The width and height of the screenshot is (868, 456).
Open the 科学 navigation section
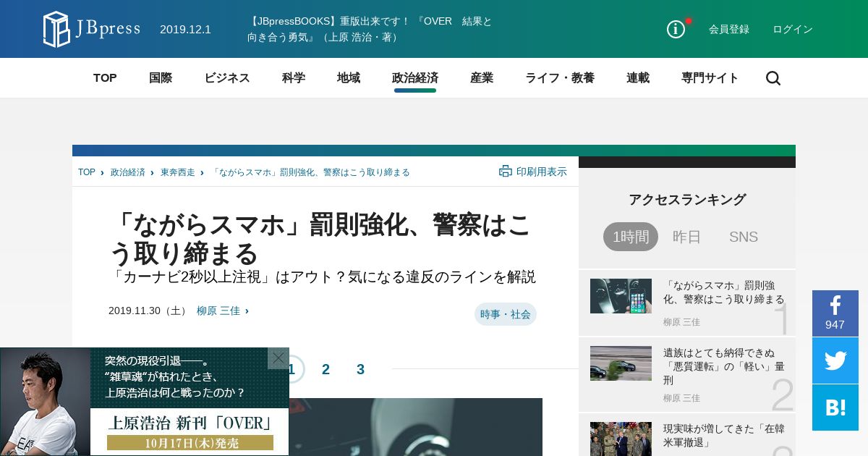294,78
